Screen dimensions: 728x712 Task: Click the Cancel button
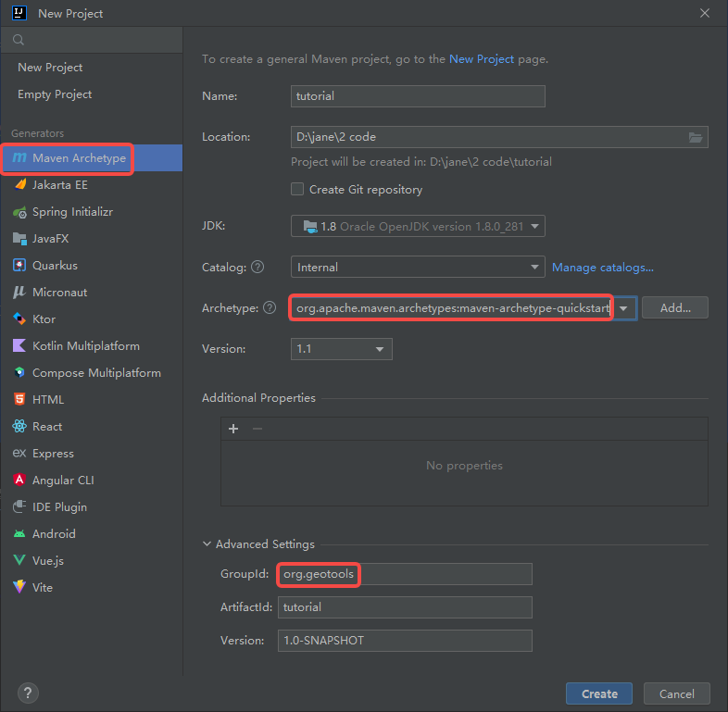[x=677, y=693]
